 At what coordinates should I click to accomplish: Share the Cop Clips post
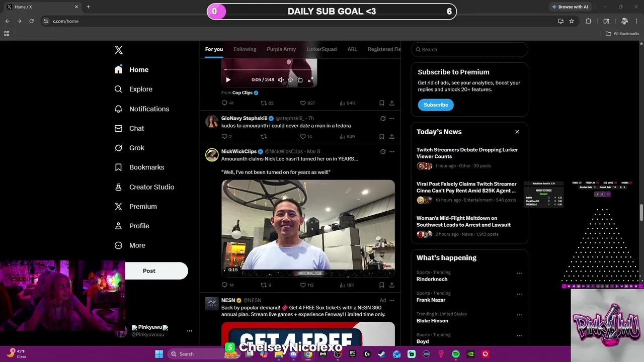tap(392, 103)
